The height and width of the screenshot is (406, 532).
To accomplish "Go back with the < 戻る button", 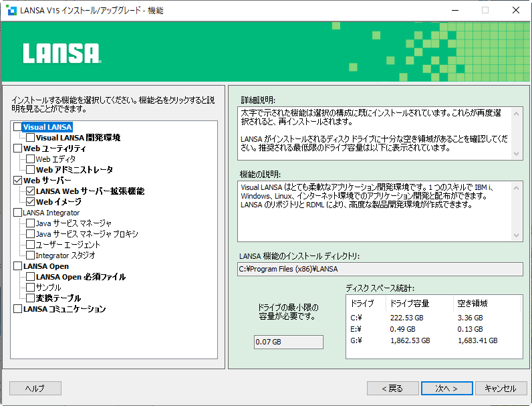I will pyautogui.click(x=392, y=388).
